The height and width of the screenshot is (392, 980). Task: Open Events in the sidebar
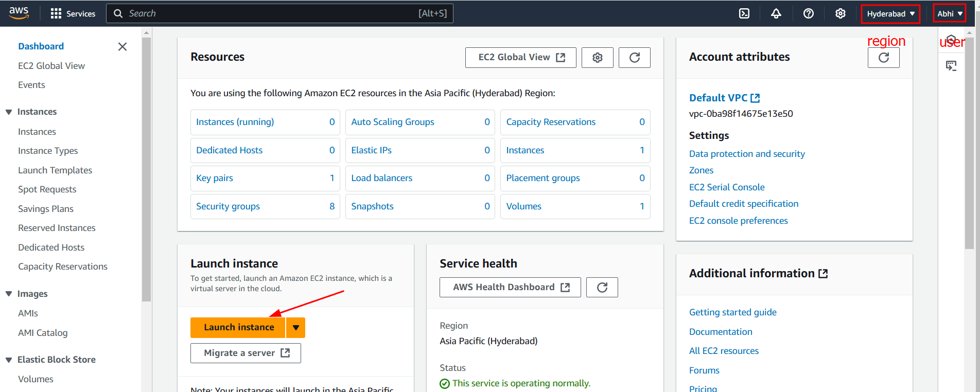[x=31, y=85]
